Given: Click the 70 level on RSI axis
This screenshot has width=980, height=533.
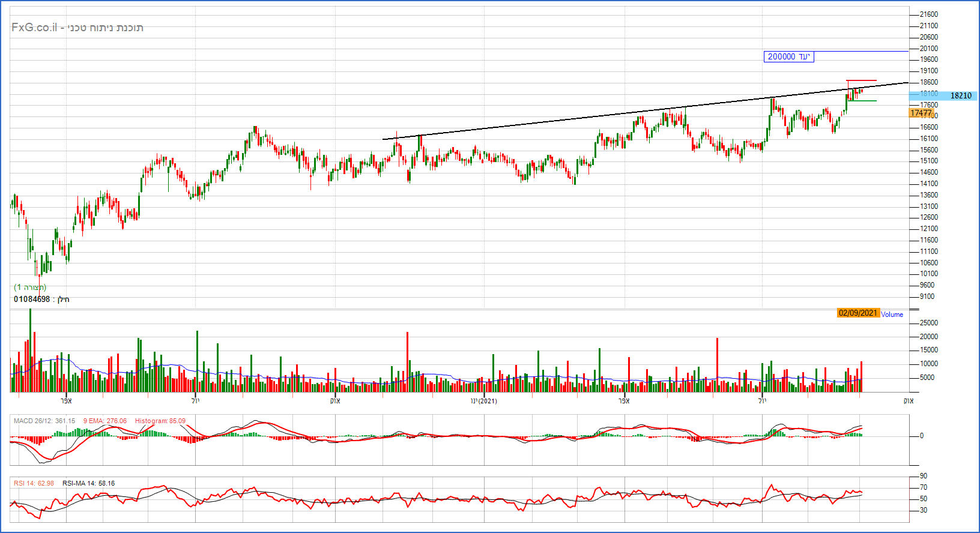Looking at the screenshot, I should [x=923, y=487].
